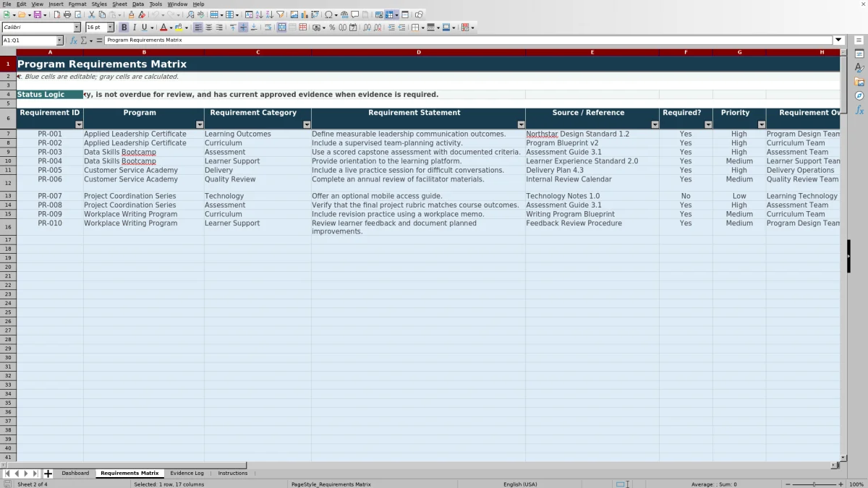Viewport: 868px width, 488px height.
Task: Open the font size dropdown showing 16 pt
Action: point(111,27)
